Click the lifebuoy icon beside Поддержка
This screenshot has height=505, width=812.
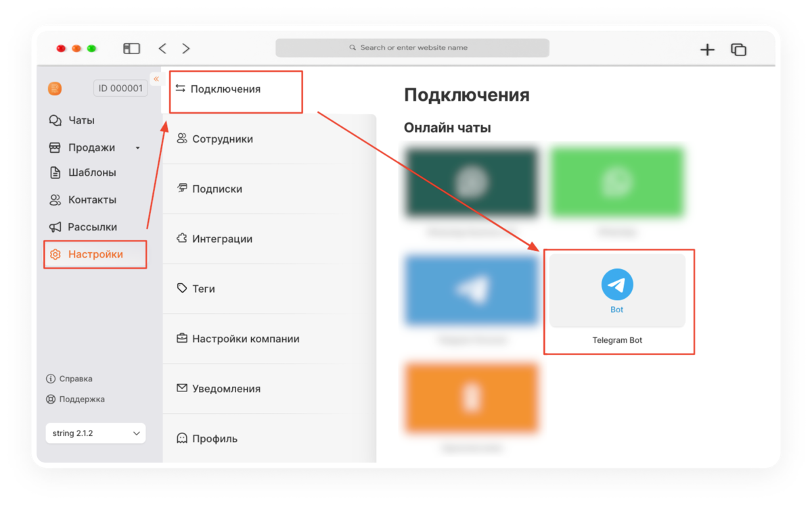tap(51, 399)
